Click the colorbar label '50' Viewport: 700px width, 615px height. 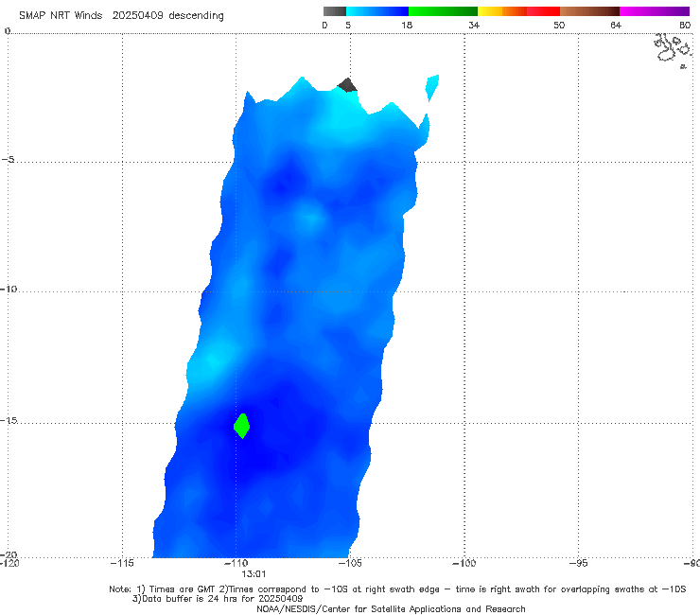559,25
